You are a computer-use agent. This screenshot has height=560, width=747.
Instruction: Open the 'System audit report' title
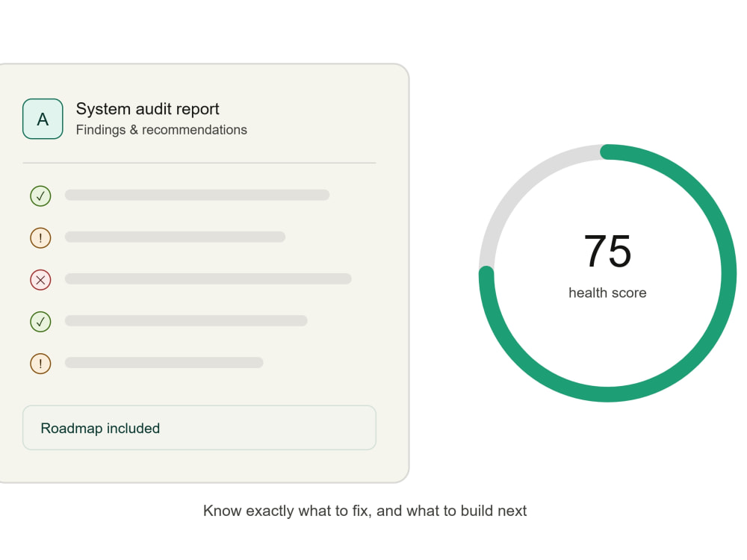(x=148, y=109)
